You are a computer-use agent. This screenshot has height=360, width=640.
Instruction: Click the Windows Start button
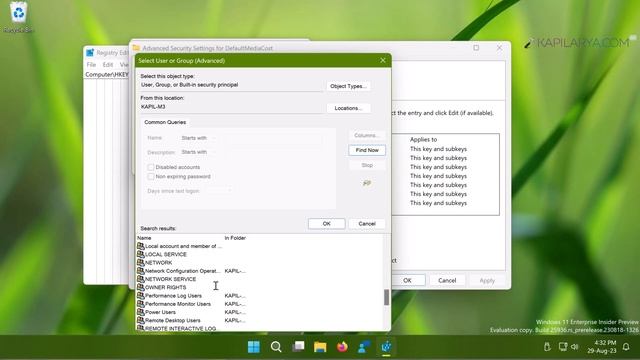(x=253, y=347)
